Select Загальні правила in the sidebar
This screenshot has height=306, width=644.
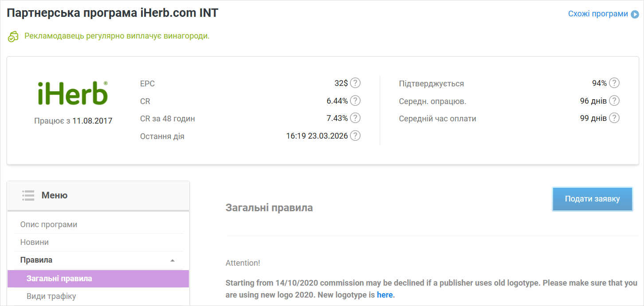click(59, 279)
